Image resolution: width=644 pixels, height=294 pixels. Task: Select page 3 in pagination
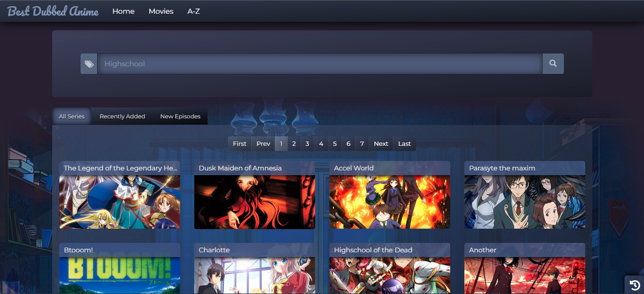coord(307,144)
